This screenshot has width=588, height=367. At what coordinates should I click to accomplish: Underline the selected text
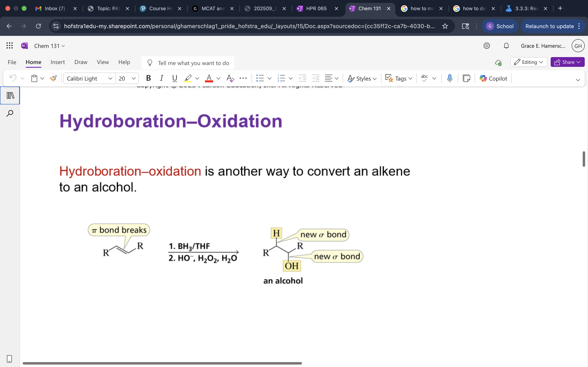pos(175,78)
